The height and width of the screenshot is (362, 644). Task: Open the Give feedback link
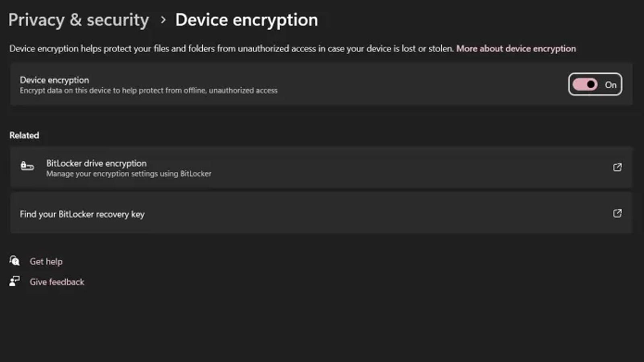(x=57, y=282)
